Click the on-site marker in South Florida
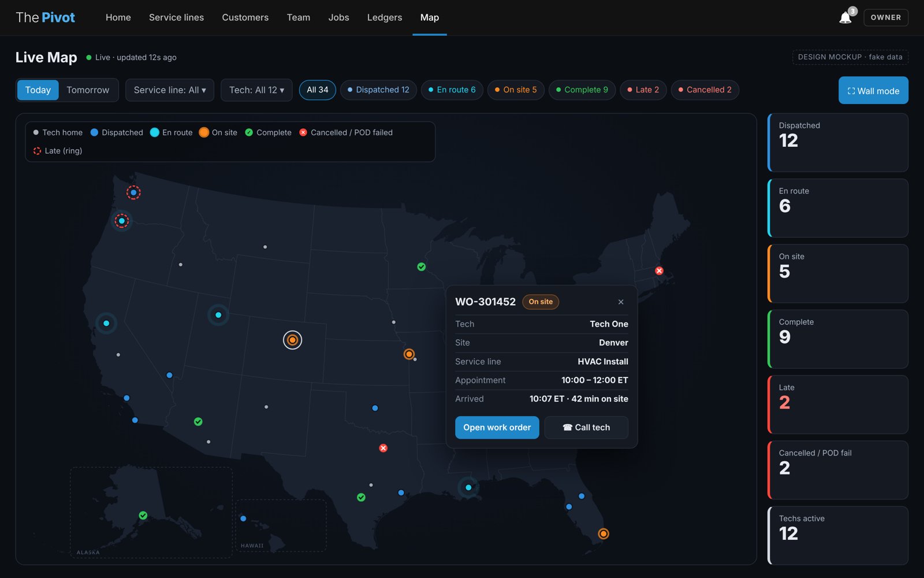 [x=603, y=533]
